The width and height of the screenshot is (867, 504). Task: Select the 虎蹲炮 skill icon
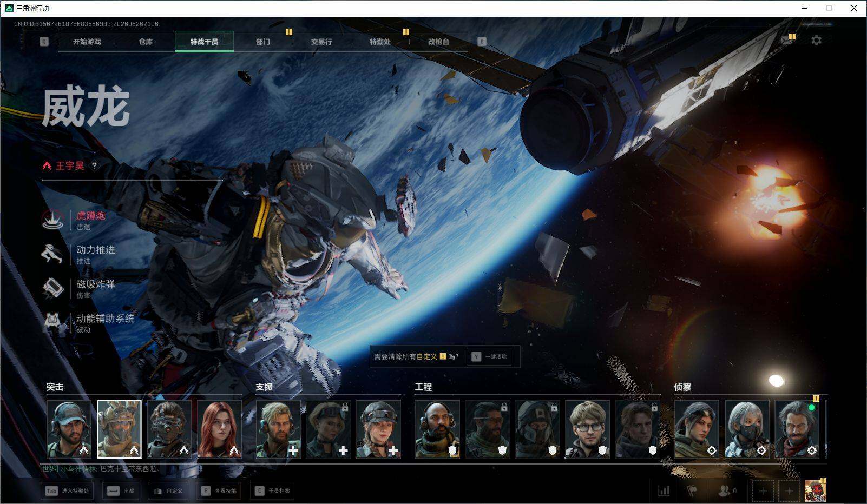pos(52,220)
